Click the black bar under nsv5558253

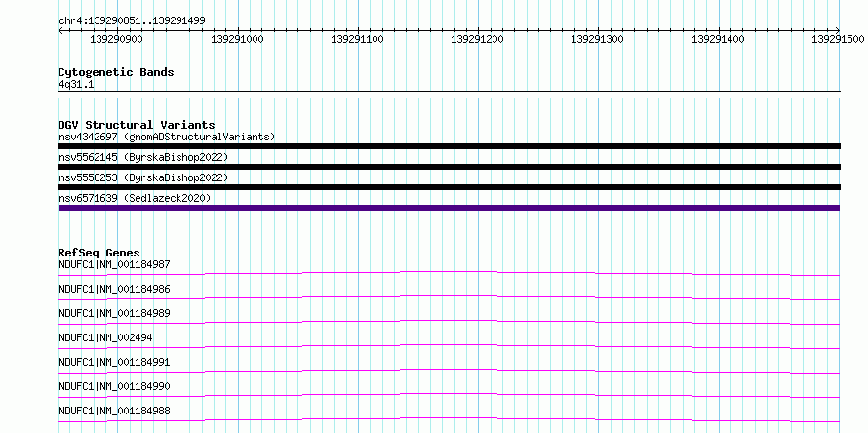coord(449,187)
